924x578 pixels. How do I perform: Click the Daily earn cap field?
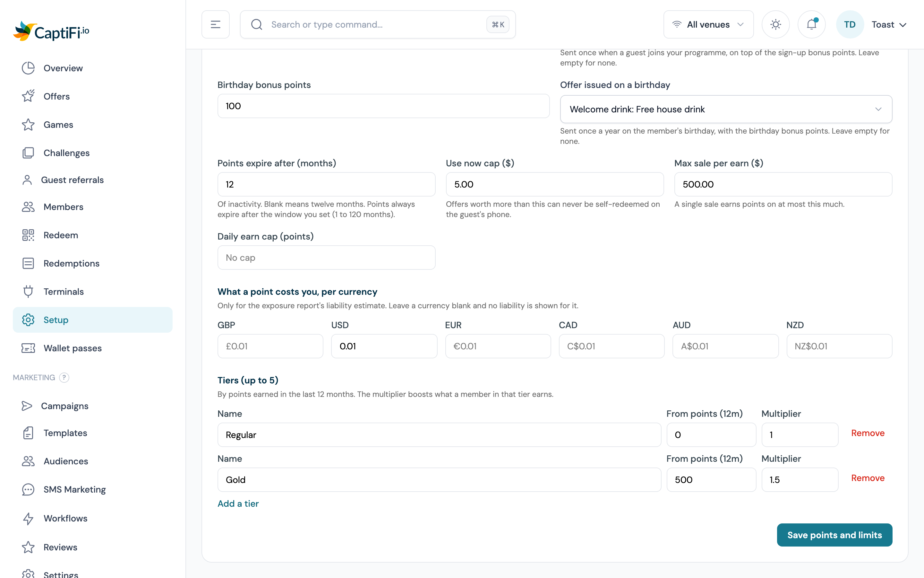click(326, 258)
